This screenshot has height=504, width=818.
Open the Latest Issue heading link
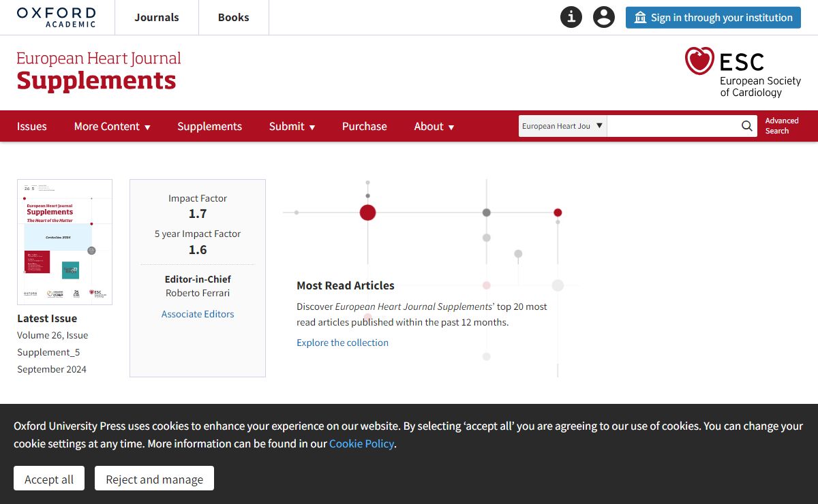[47, 318]
